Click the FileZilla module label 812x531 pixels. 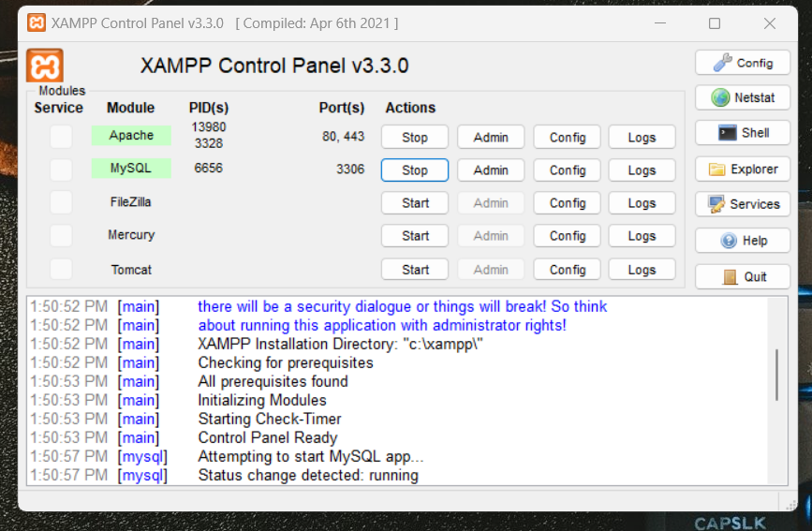130,202
